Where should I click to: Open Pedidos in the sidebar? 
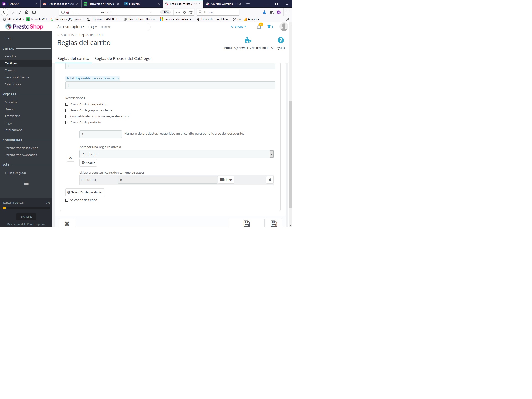click(10, 56)
